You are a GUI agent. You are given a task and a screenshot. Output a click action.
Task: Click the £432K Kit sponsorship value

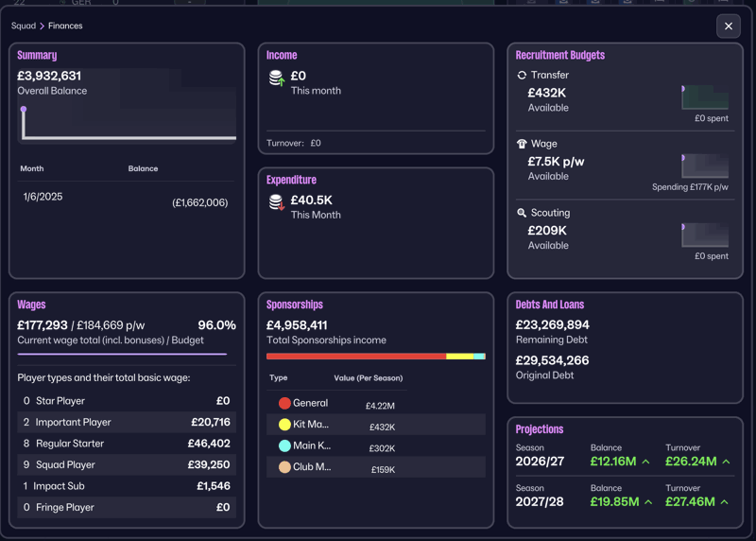383,428
